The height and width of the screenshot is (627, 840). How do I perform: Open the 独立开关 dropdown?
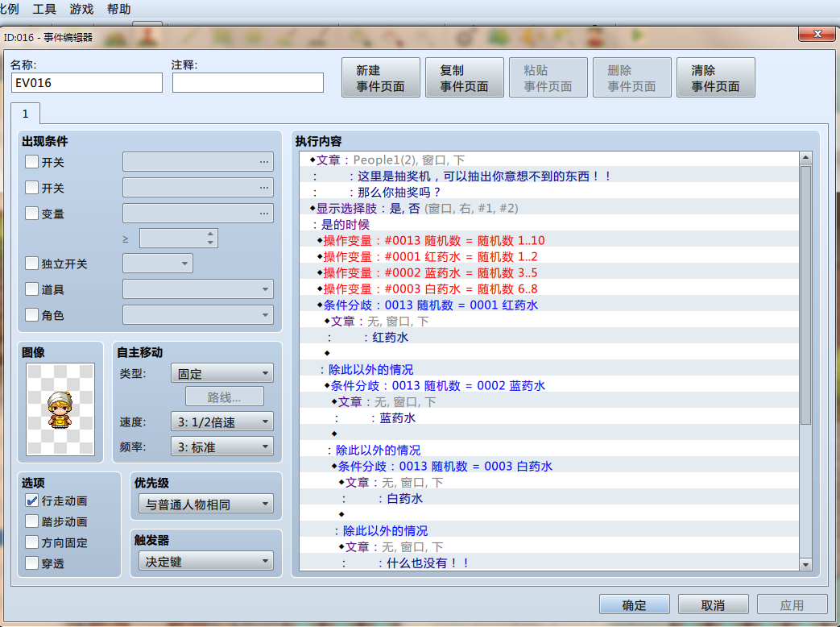click(x=158, y=263)
